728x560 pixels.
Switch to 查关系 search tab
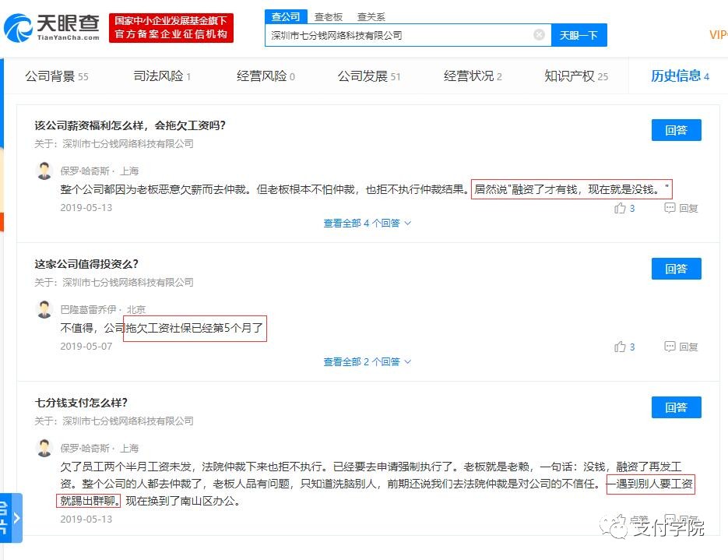371,17
